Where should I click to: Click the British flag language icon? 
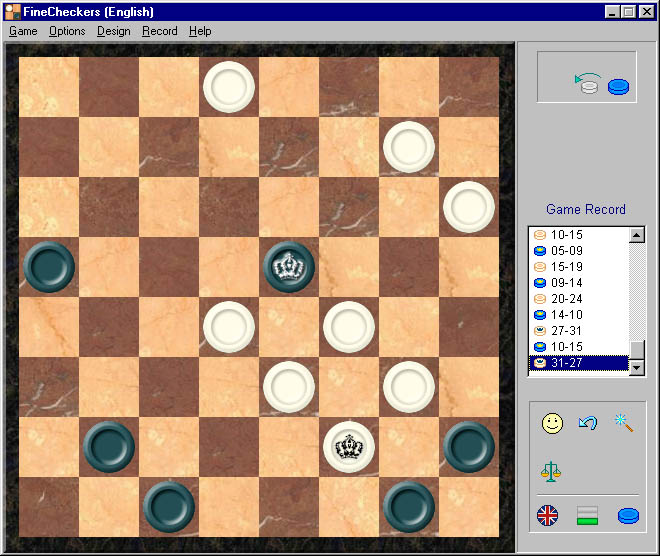coord(548,516)
